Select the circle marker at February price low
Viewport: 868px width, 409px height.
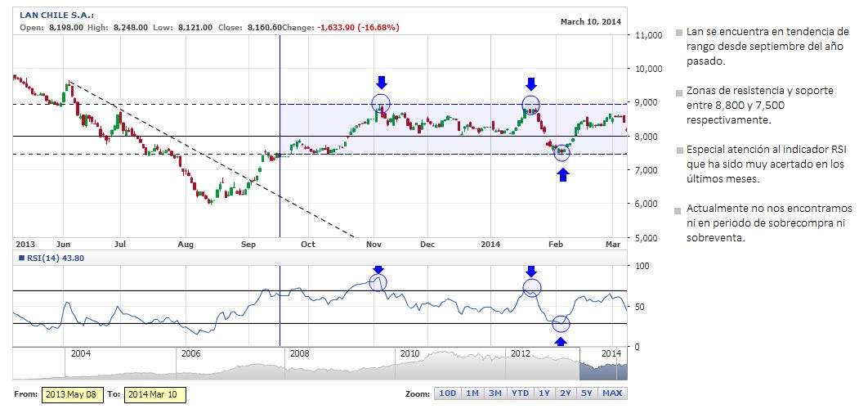tap(562, 151)
